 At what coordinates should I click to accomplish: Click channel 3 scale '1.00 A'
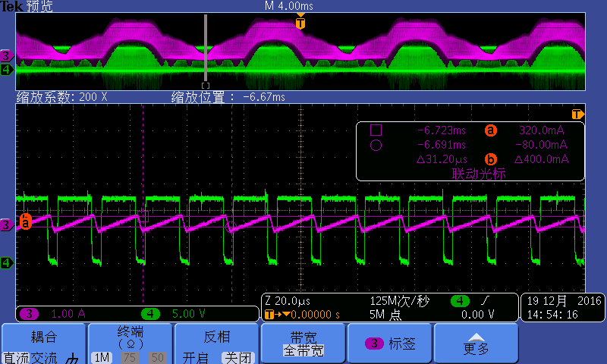click(68, 314)
